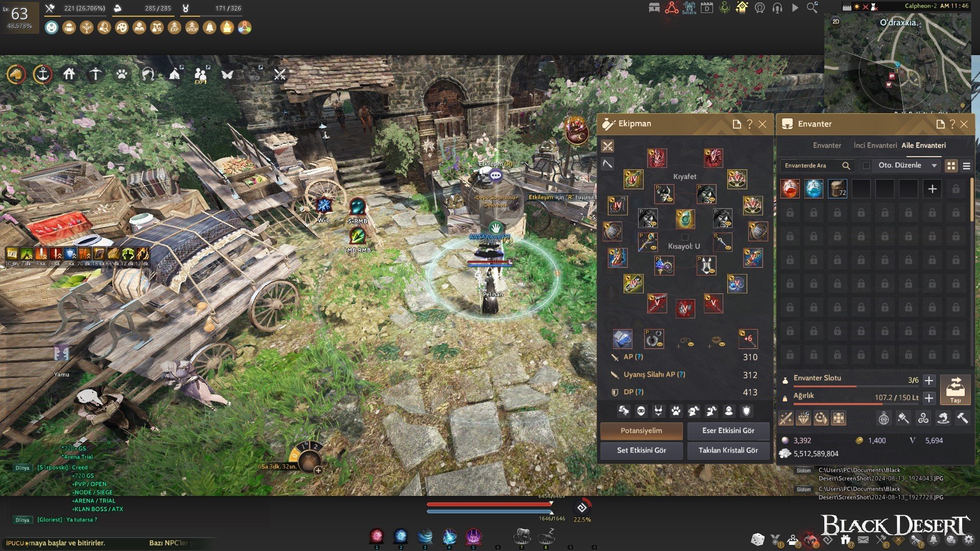Open the Envanter help question mark

click(x=952, y=124)
